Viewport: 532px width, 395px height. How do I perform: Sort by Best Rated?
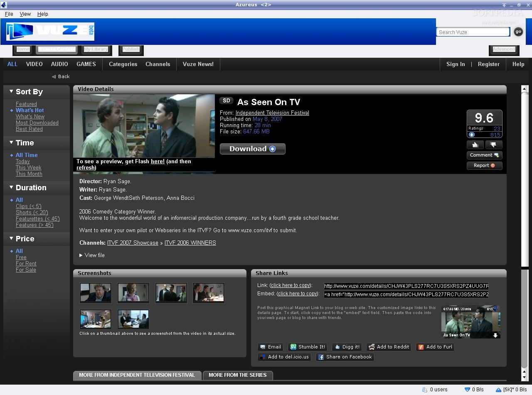tap(29, 129)
